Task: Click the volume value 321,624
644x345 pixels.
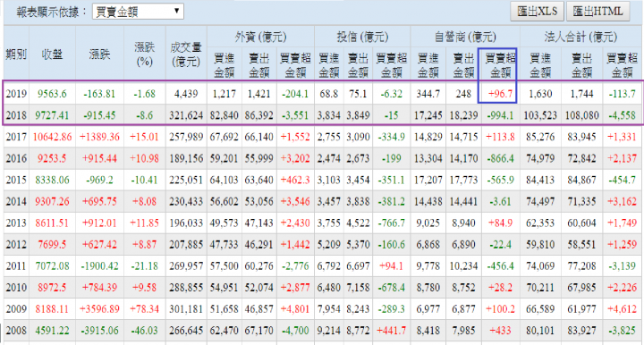Action: (186, 115)
